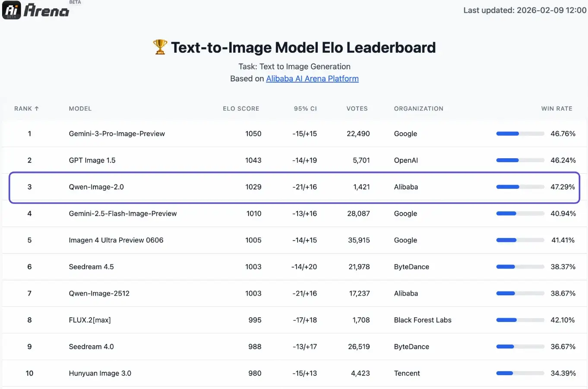This screenshot has height=389, width=588.
Task: Click the AI Arena logo icon
Action: point(12,10)
